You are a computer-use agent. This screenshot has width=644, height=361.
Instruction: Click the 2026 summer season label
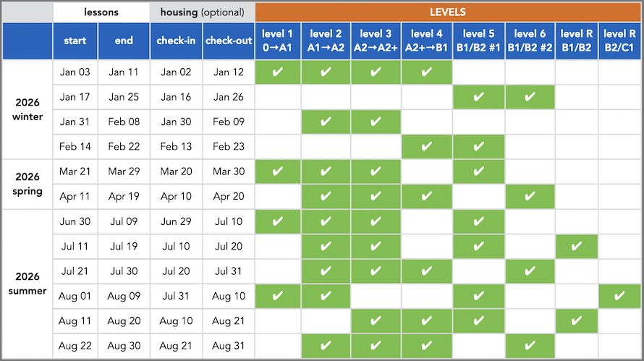(x=27, y=284)
